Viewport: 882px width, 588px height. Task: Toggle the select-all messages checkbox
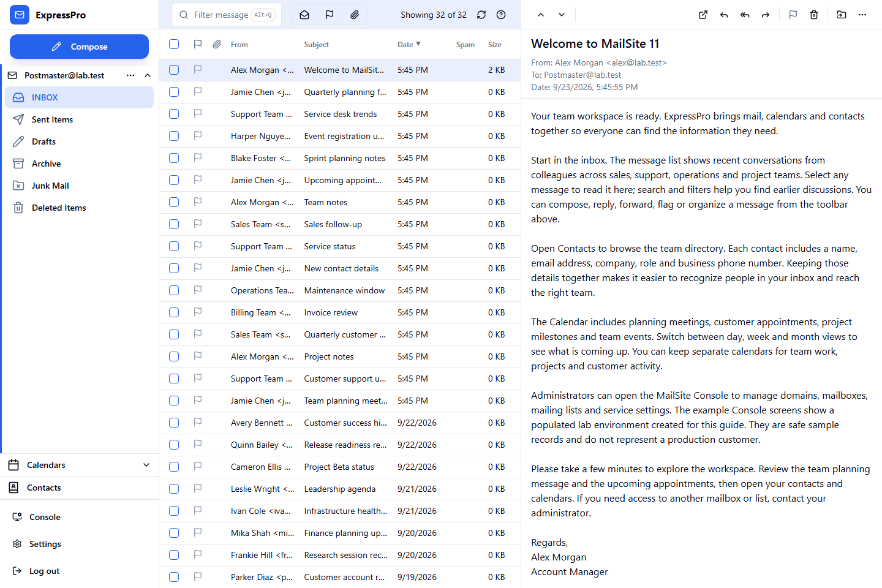(174, 44)
